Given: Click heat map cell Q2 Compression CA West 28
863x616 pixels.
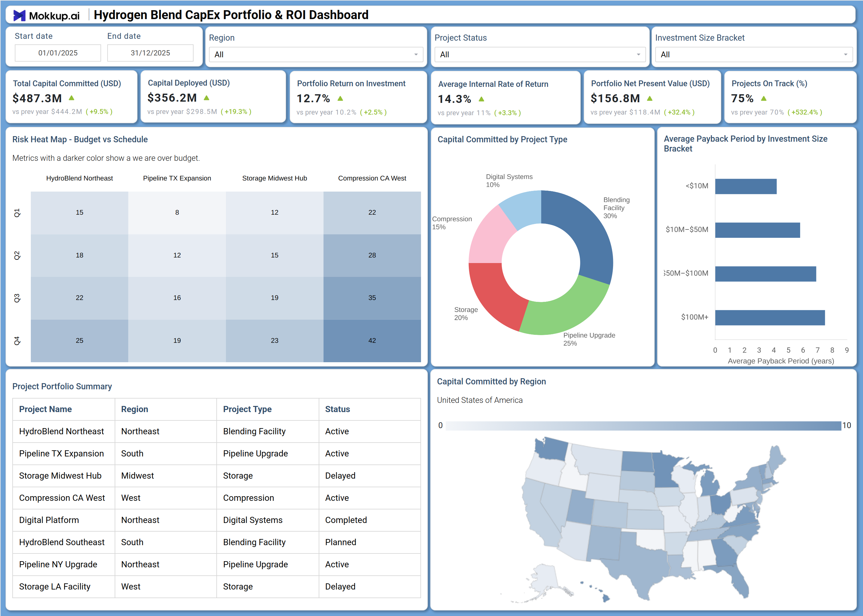Looking at the screenshot, I should (372, 255).
